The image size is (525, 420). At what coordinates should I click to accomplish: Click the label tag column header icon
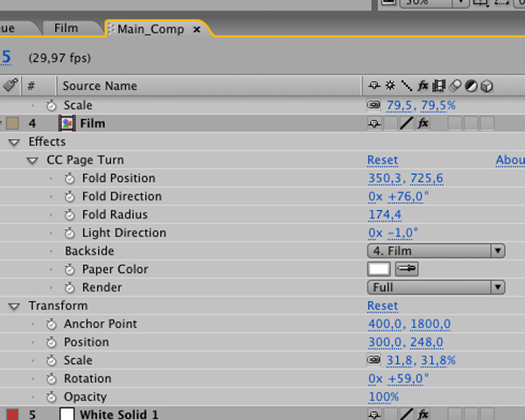click(10, 86)
